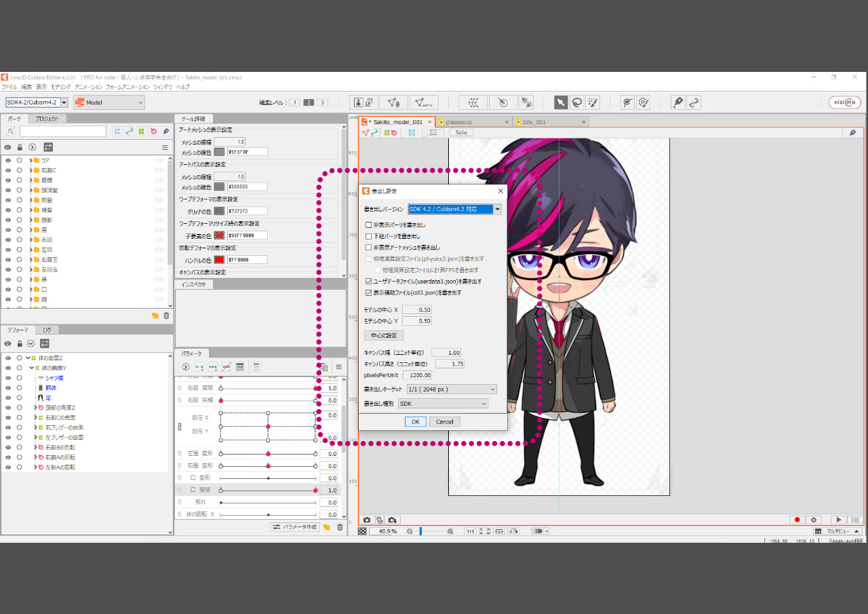Uncheck the userdata3.json export checkbox
This screenshot has width=868, height=614.
(x=368, y=281)
